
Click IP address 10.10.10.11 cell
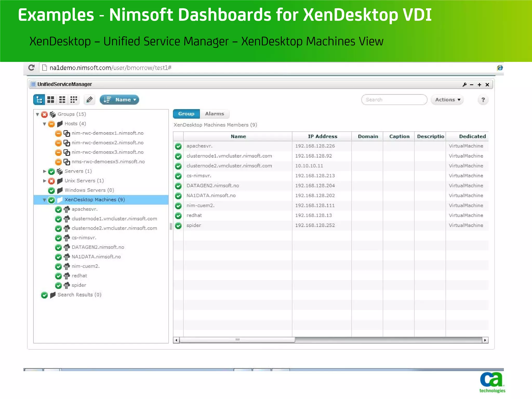[x=309, y=166]
